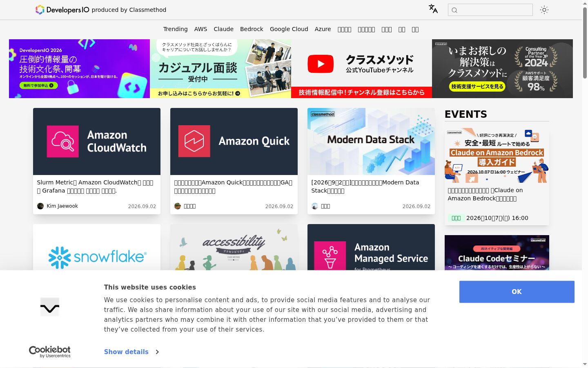The image size is (588, 368).
Task: Accept cookies with the OK button
Action: (x=517, y=292)
